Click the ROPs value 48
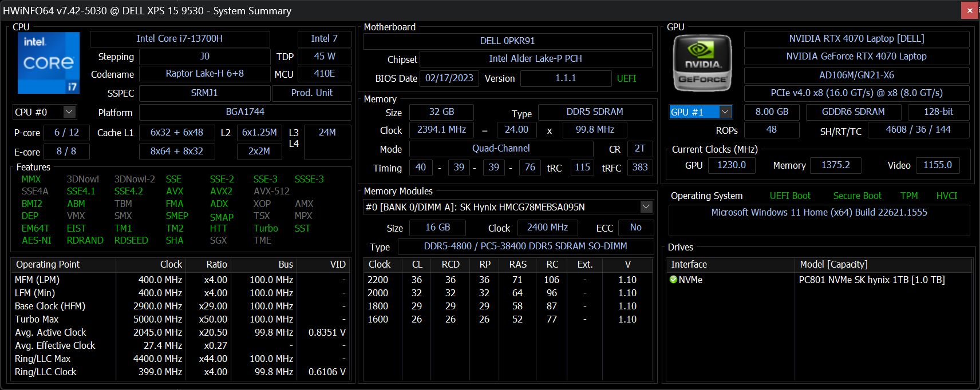Viewport: 980px width, 390px height. [772, 130]
